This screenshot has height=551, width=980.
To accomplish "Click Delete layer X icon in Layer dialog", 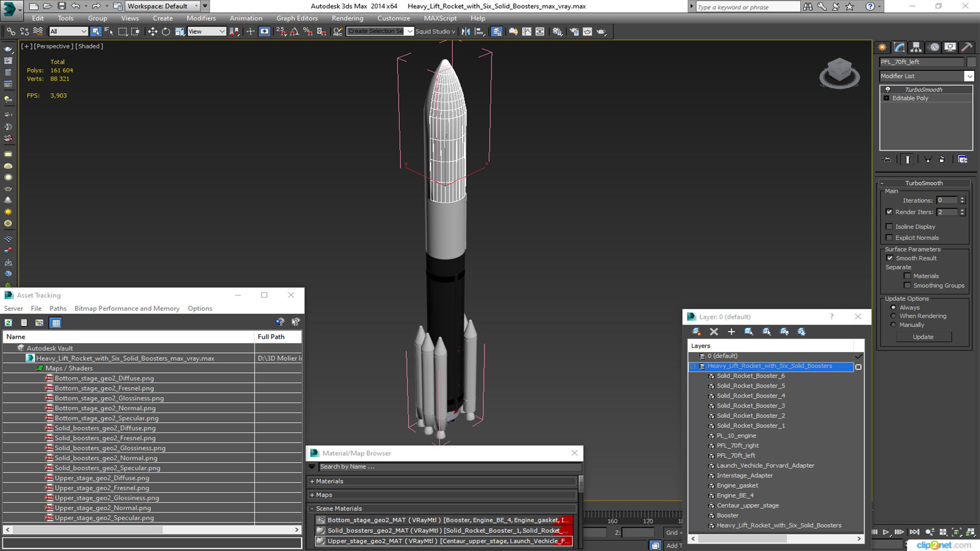I will point(714,332).
